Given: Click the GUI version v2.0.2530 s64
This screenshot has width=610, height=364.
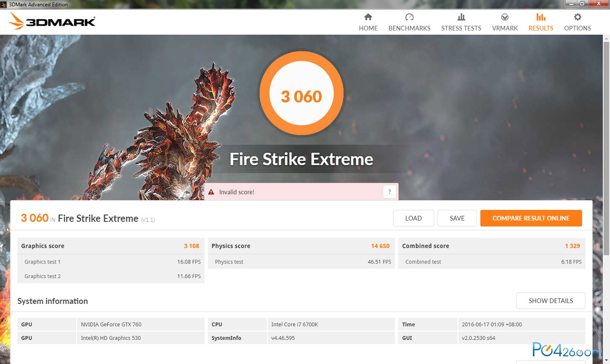Looking at the screenshot, I should pos(522,338).
